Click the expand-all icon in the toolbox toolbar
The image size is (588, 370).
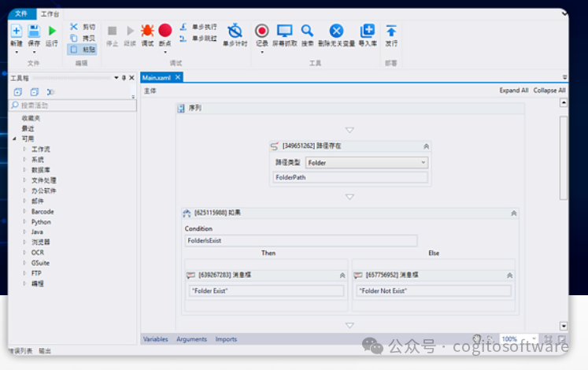(17, 92)
